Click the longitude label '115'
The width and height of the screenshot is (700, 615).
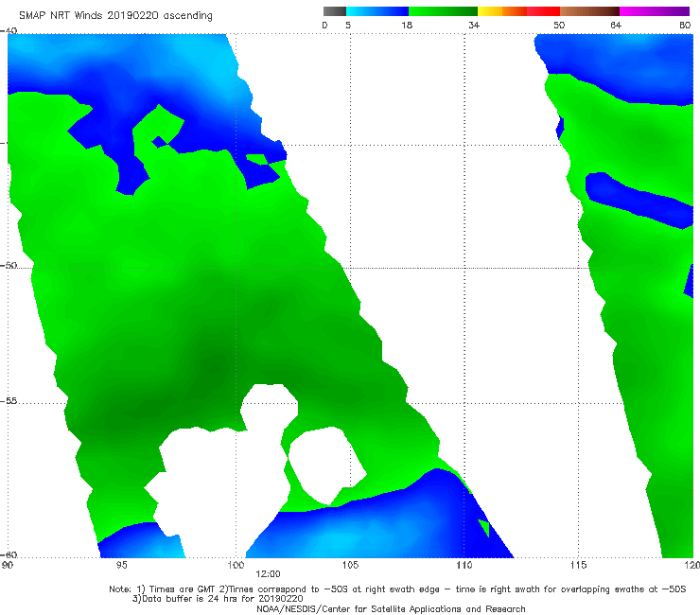(x=579, y=566)
